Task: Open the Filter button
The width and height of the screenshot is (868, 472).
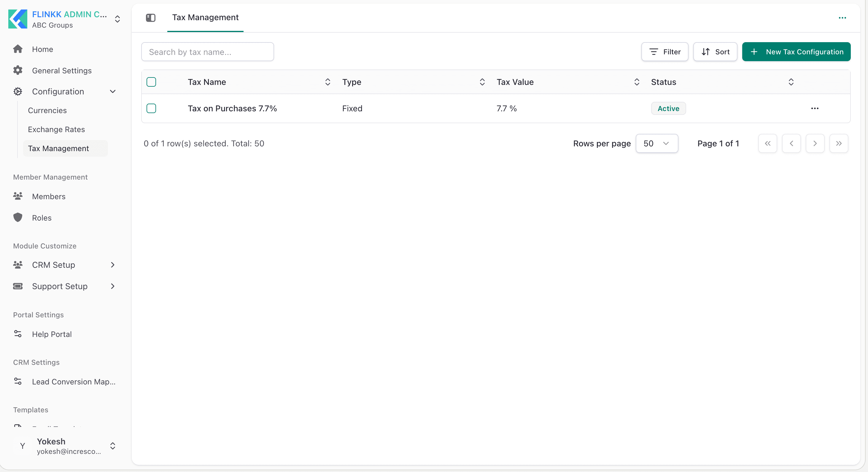Action: (x=664, y=52)
